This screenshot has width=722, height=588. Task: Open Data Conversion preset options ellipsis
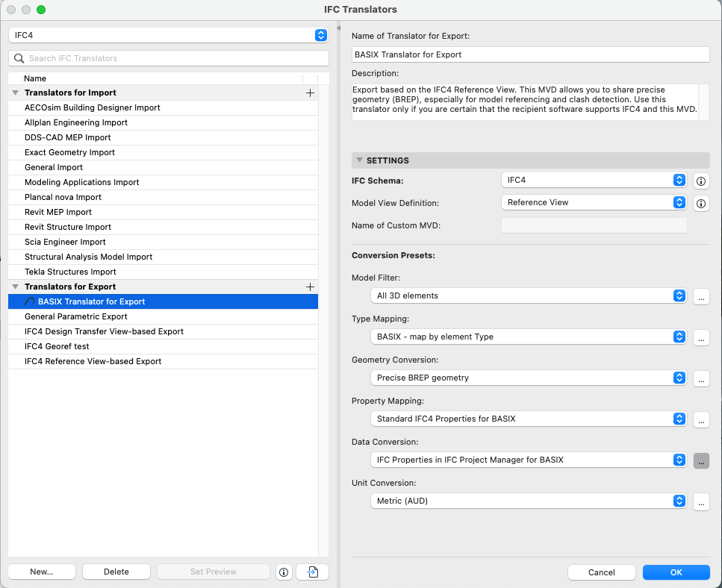(x=701, y=460)
